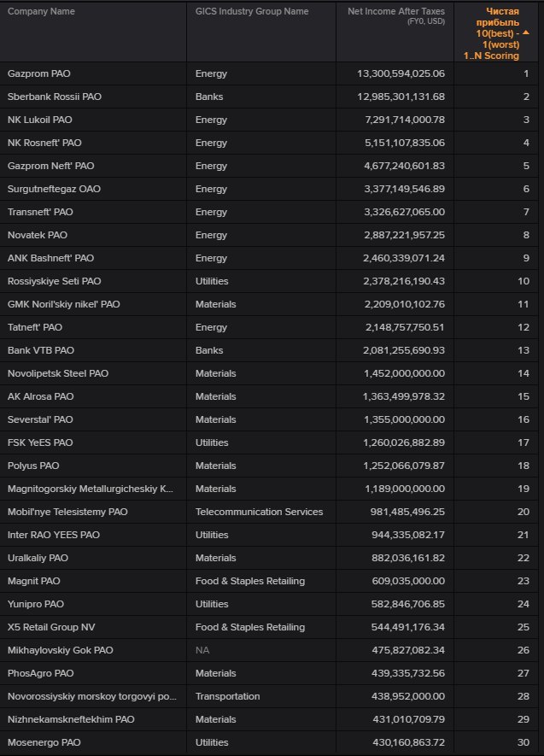
Task: Open the Gazprom PAO company row
Action: 38,73
